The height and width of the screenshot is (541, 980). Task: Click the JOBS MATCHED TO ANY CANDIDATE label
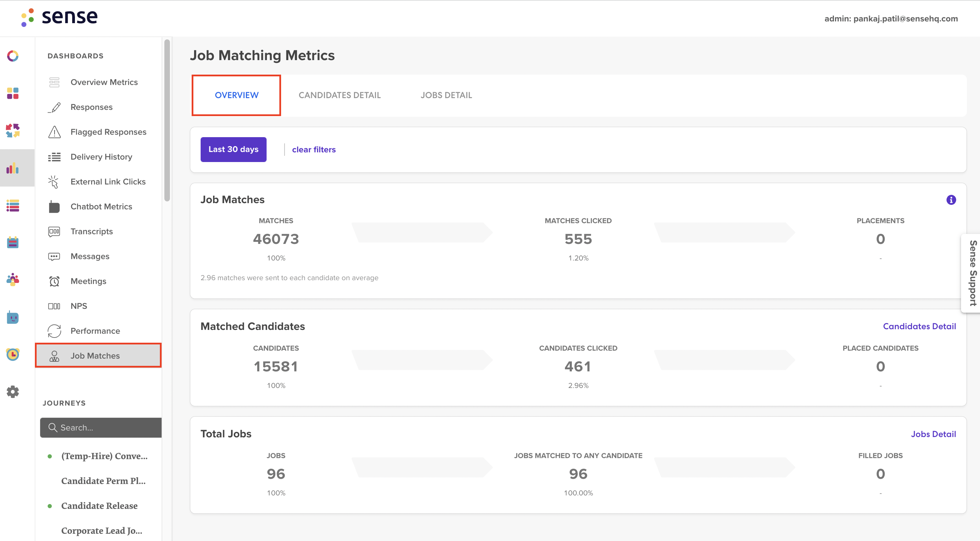(578, 456)
